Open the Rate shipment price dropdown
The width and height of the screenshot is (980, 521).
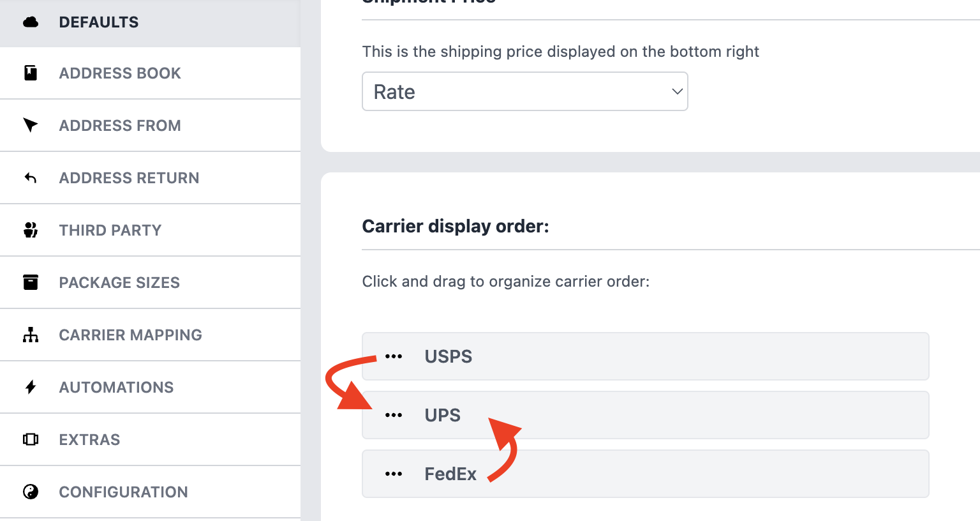click(524, 91)
